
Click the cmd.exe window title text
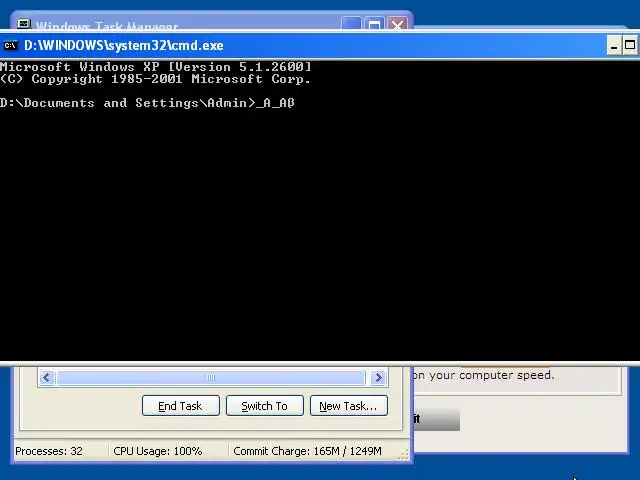124,45
